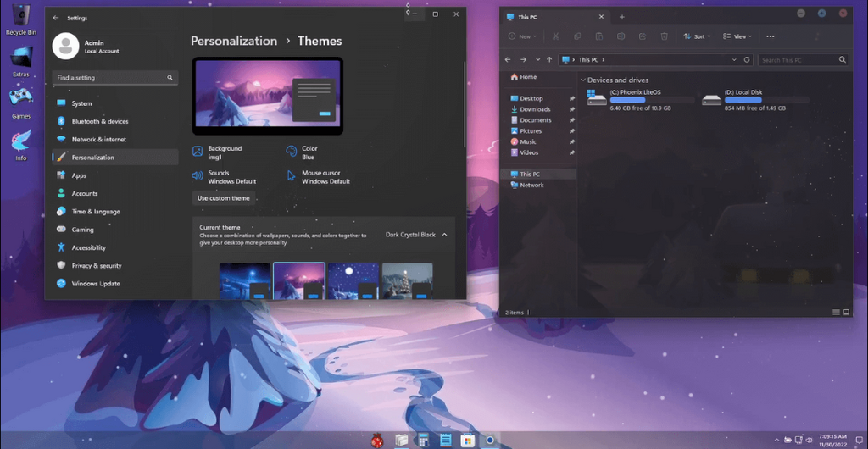Click the Use custom theme button

click(224, 198)
